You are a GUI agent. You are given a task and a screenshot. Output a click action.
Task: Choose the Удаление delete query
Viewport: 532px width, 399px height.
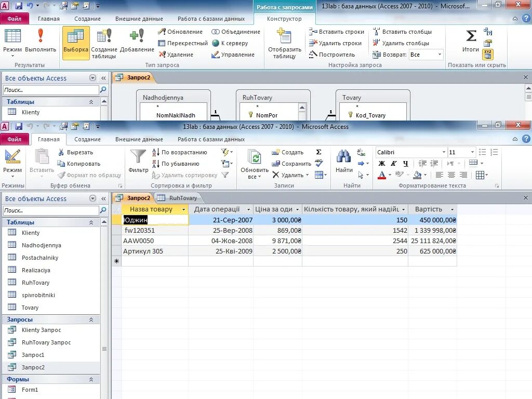tap(176, 54)
